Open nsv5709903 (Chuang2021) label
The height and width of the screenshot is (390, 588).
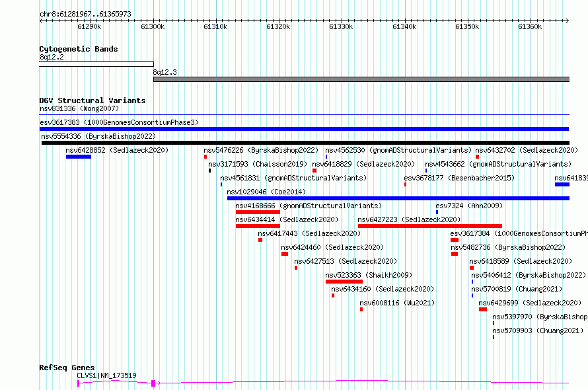pos(538,331)
